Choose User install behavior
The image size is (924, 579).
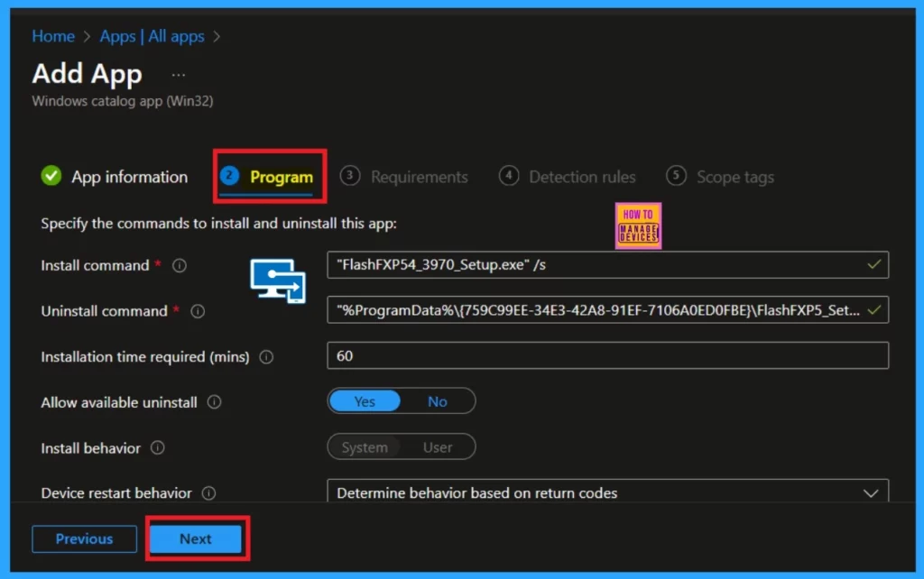438,447
